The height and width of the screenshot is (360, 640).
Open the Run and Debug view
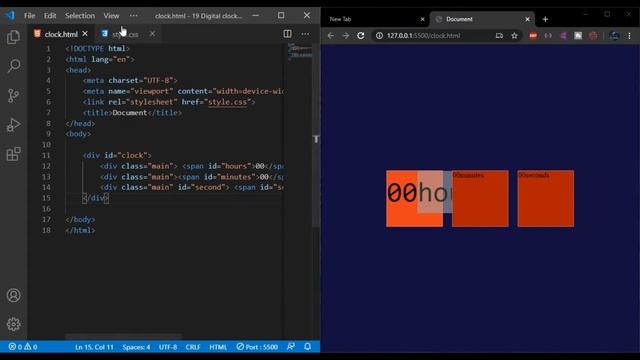click(13, 125)
